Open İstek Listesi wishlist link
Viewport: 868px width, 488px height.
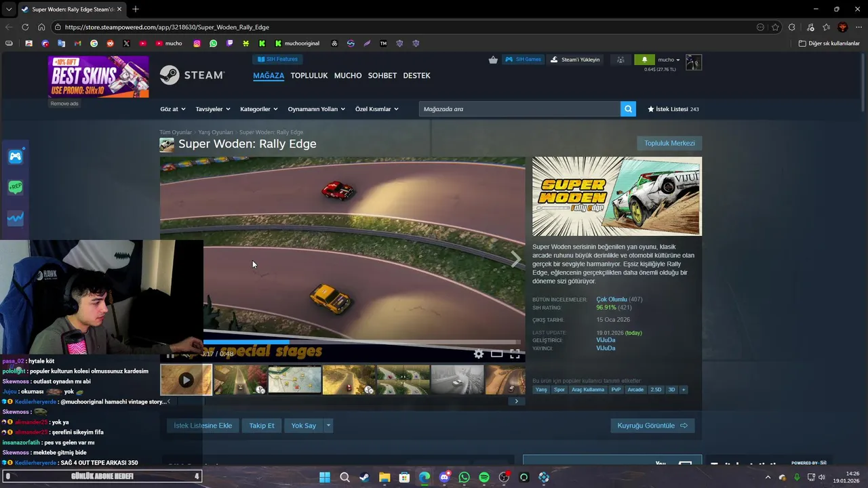(x=673, y=109)
